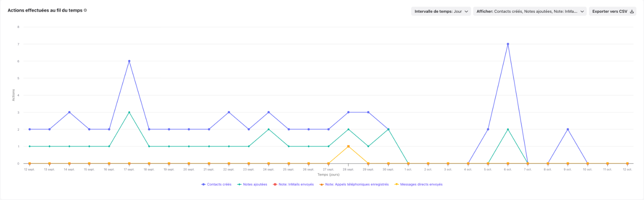The image size is (644, 200).
Task: Toggle Messages directs envoyés legend entry
Action: pyautogui.click(x=418, y=184)
